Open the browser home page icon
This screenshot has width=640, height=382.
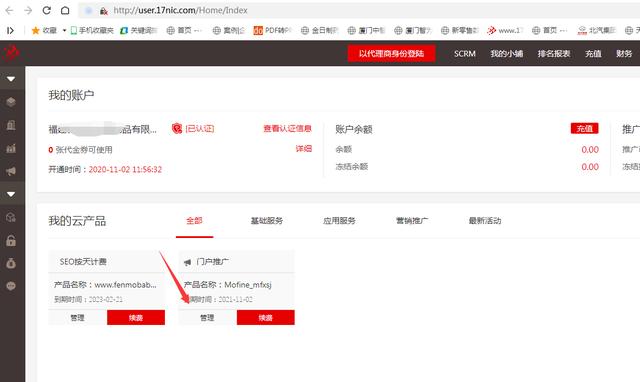(65, 11)
